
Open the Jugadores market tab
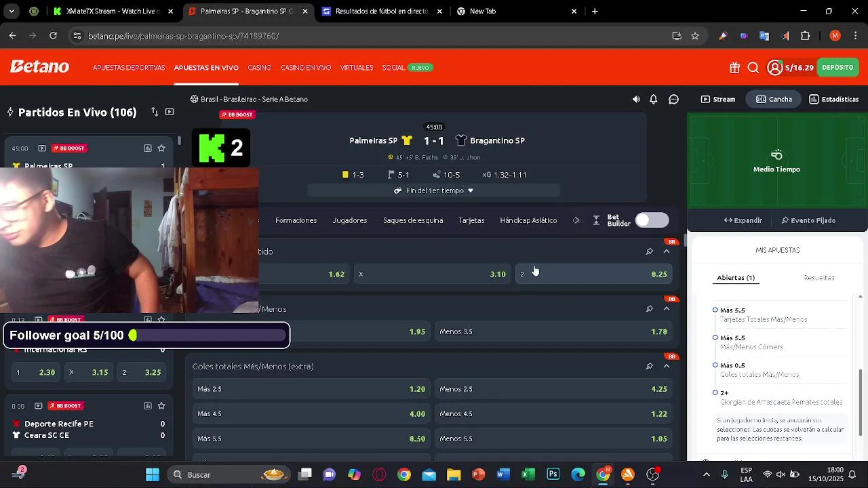coord(350,220)
